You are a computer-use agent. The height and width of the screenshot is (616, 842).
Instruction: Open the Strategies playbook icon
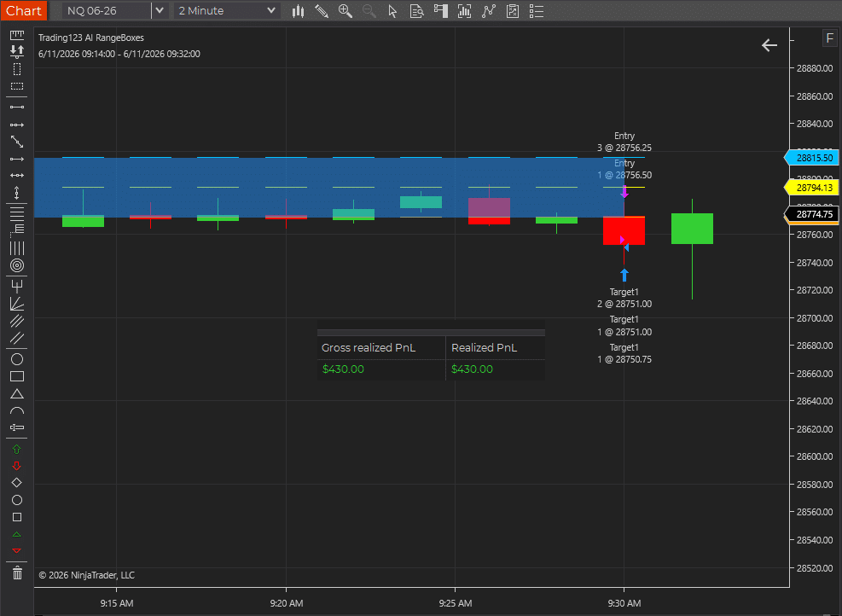coord(513,11)
